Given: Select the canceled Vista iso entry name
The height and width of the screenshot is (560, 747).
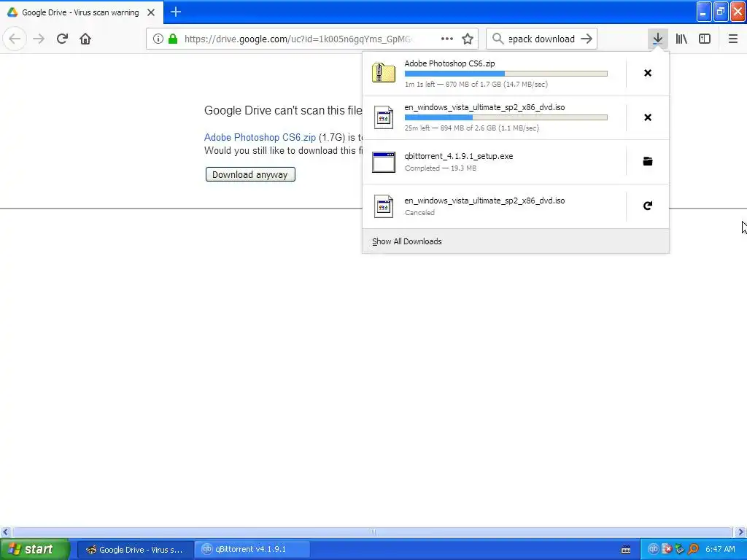Looking at the screenshot, I should click(484, 201).
